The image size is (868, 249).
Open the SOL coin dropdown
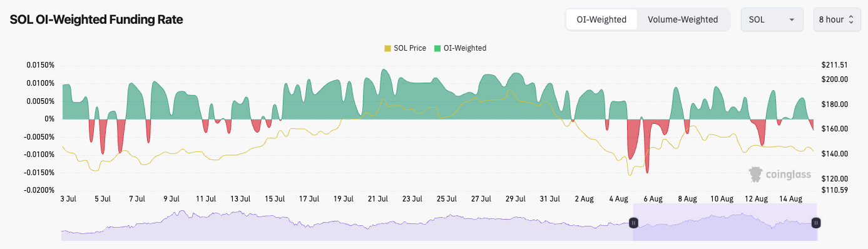coord(772,19)
